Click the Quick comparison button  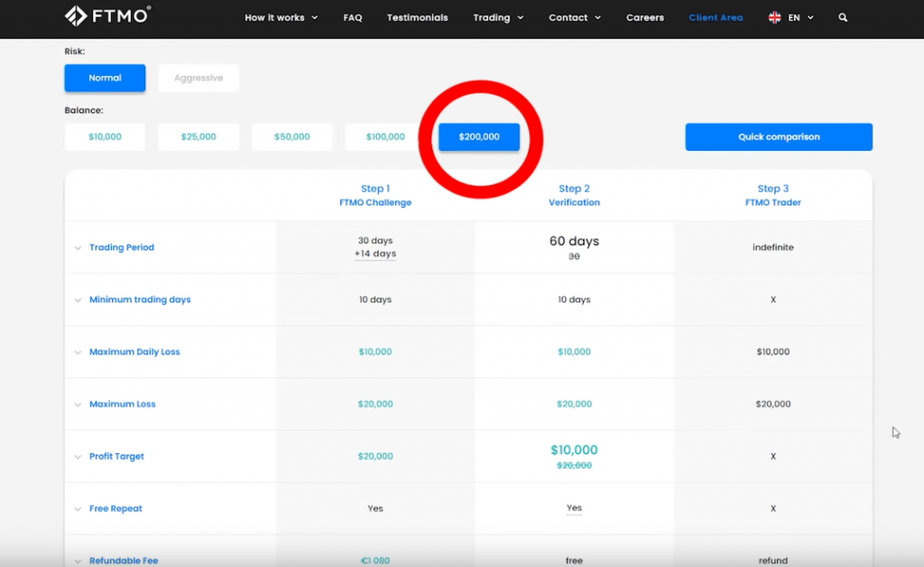779,137
